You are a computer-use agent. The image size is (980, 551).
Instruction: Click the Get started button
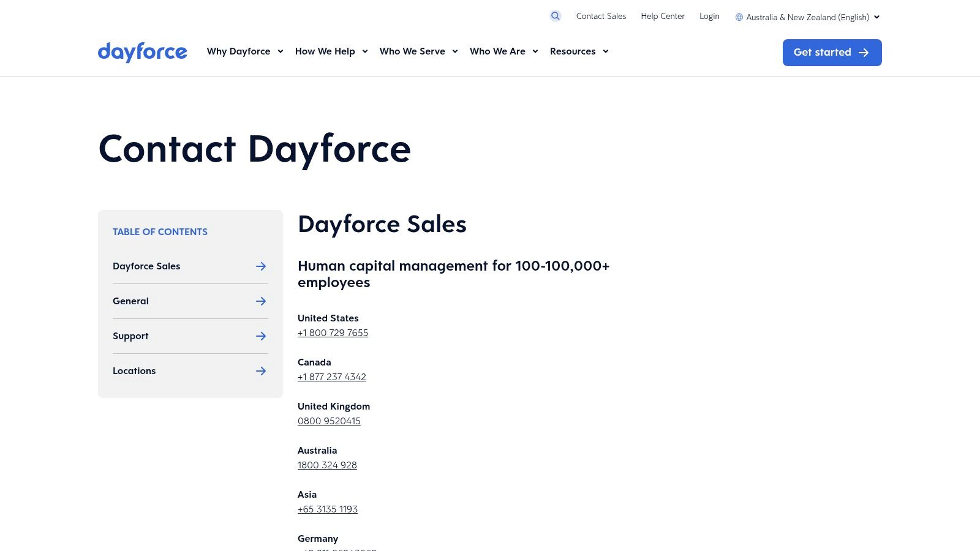[832, 53]
